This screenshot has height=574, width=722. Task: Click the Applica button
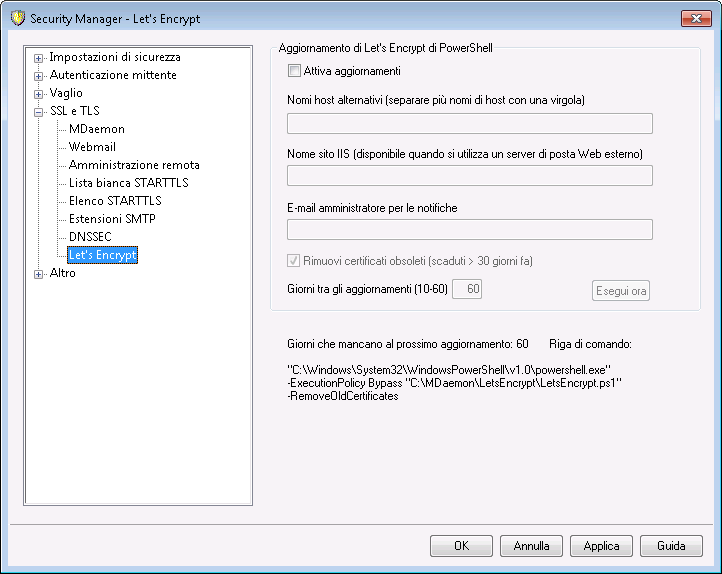tap(601, 546)
